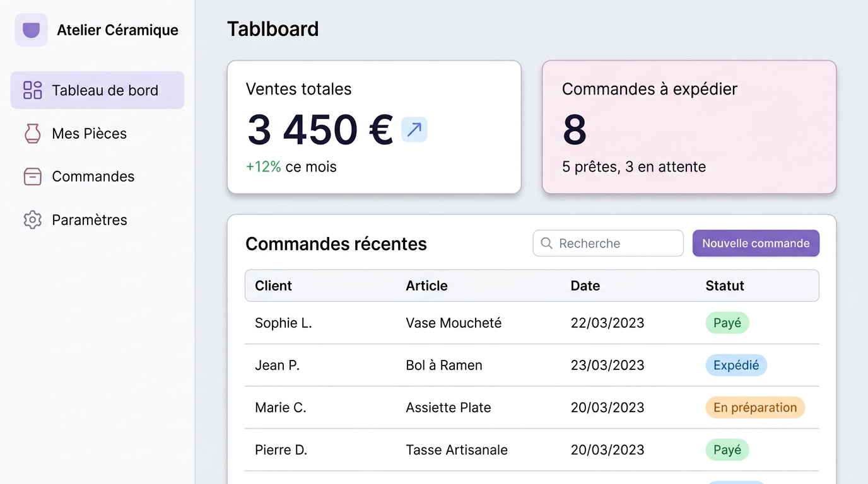Focus the Recherche search field
The image size is (868, 484).
point(608,243)
